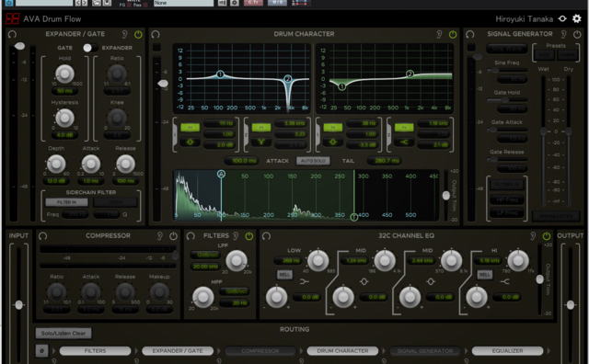Click the Gate Hold slider
The width and height of the screenshot is (589, 364).
click(x=507, y=100)
